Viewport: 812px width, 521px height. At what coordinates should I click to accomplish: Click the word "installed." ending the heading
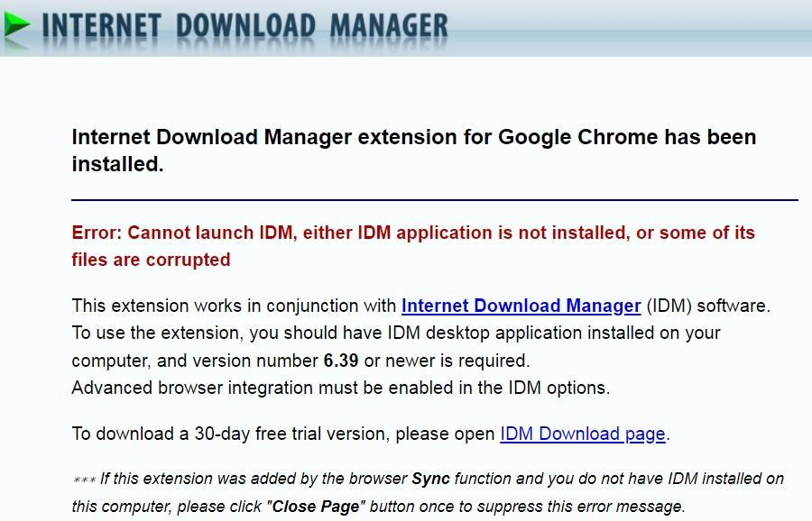117,164
